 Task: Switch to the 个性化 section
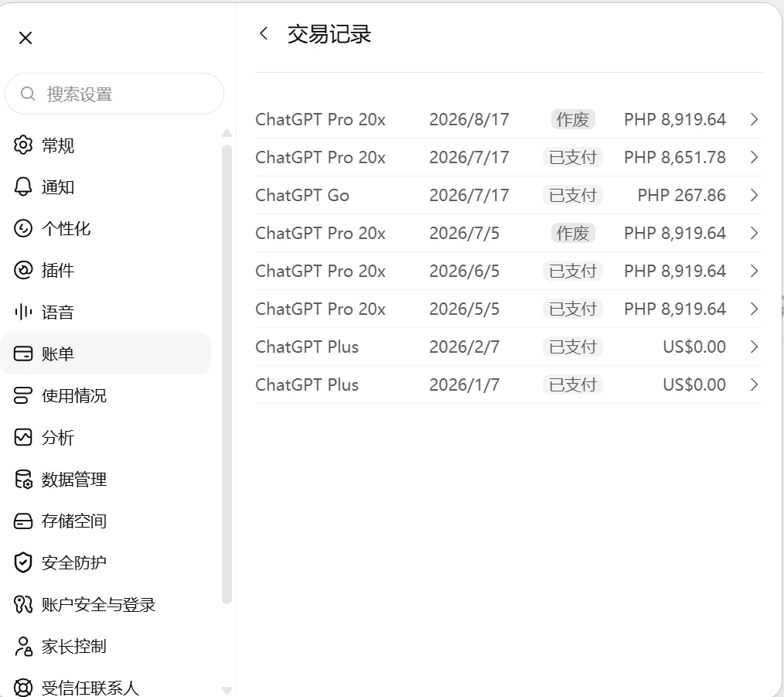click(x=105, y=229)
